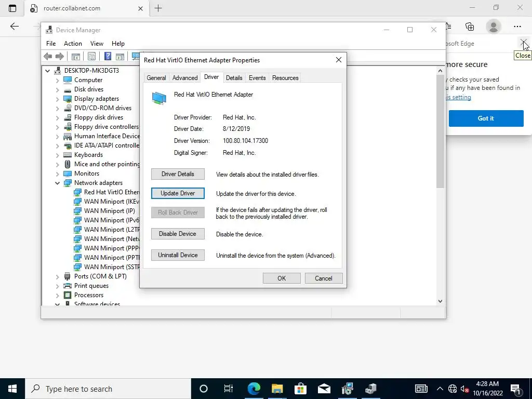Expand the Processors node
532x399 pixels.
point(57,296)
